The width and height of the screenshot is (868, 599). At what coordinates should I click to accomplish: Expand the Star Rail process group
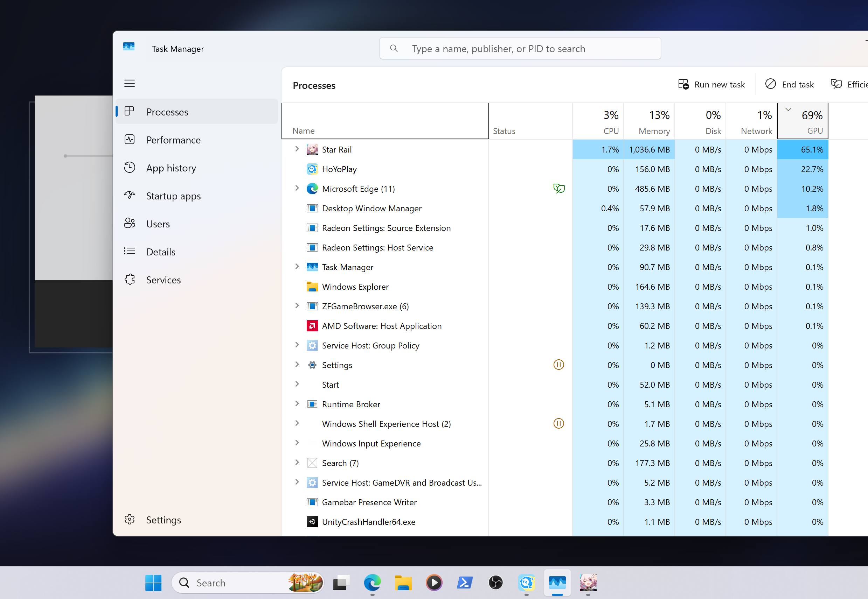[297, 149]
